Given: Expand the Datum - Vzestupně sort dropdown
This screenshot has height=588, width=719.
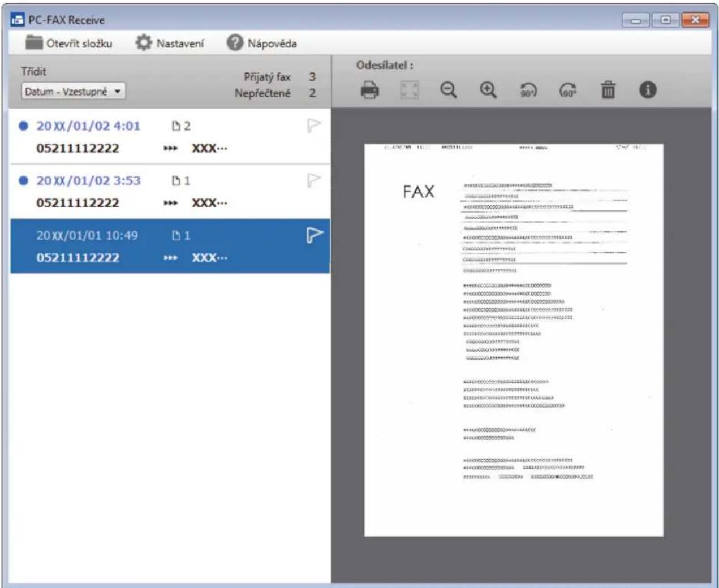Looking at the screenshot, I should pyautogui.click(x=74, y=91).
